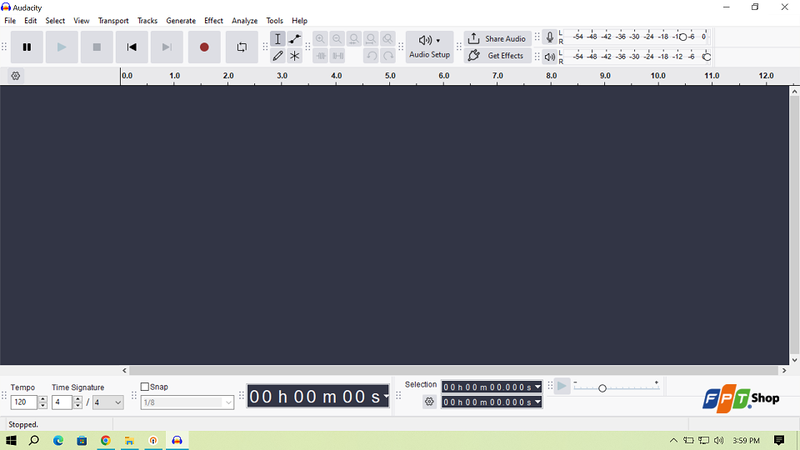The image size is (800, 450).
Task: Open the main time display format dropdown
Action: (x=386, y=396)
